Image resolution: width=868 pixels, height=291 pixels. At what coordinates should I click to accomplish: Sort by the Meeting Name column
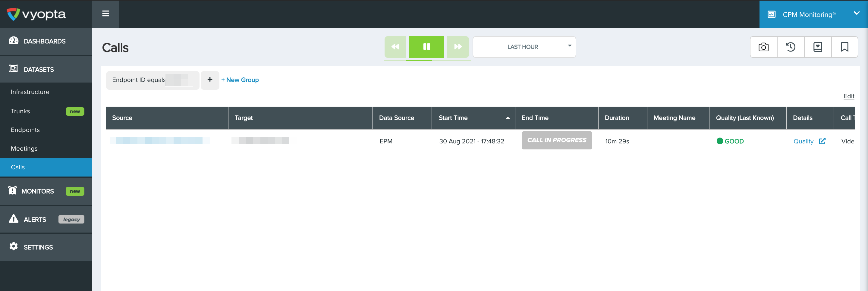(x=678, y=118)
